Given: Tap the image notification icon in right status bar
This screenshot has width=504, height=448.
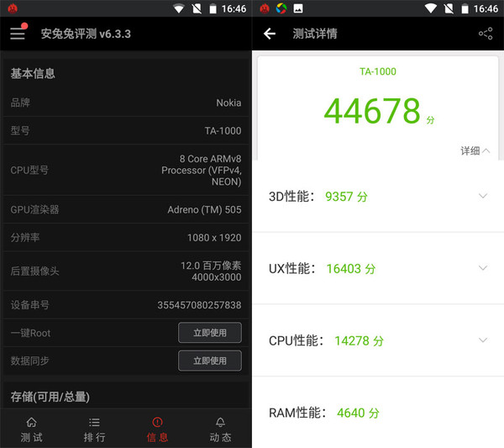Looking at the screenshot, I should tap(298, 8).
